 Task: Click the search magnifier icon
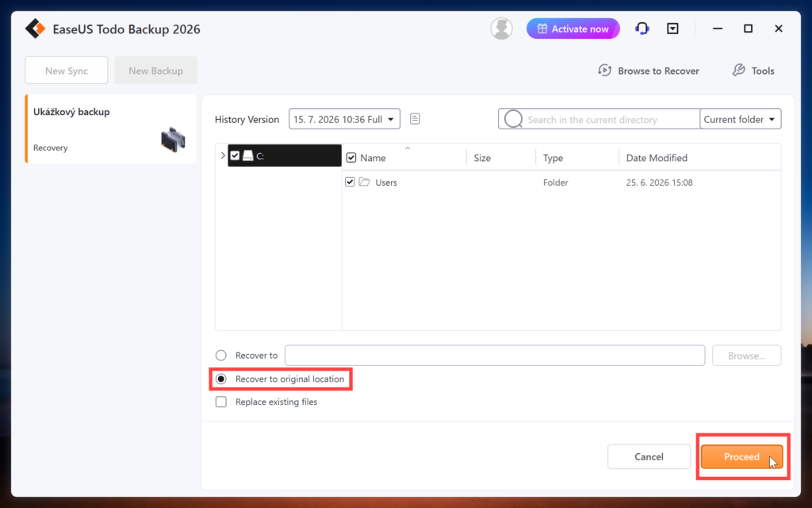[x=513, y=119]
